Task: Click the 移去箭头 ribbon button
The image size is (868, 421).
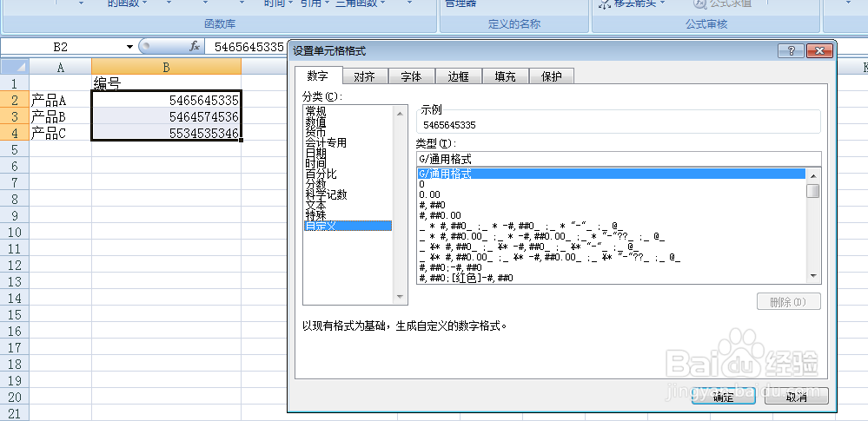Action: 633,3
